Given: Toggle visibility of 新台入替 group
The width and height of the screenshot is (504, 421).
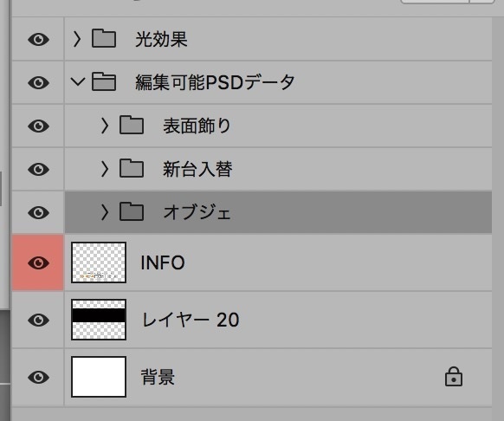Looking at the screenshot, I should click(38, 169).
